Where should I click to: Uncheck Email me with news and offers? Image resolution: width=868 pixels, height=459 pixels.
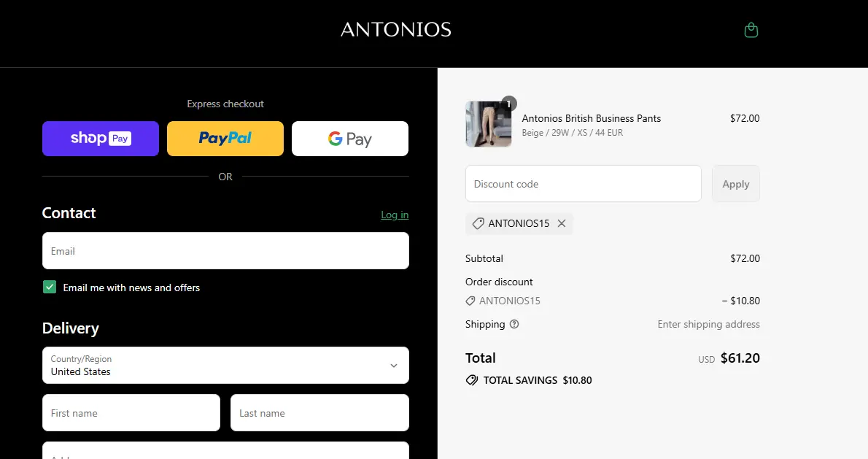[50, 287]
